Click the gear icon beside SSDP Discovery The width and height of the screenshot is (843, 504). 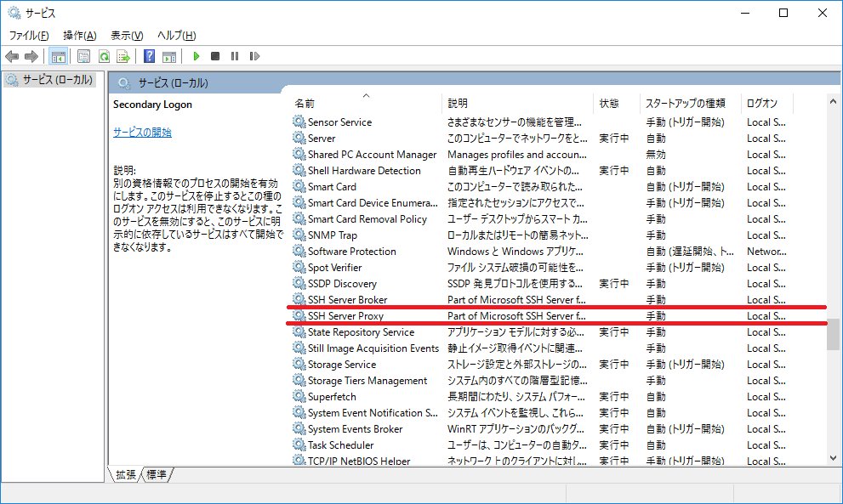pos(299,283)
